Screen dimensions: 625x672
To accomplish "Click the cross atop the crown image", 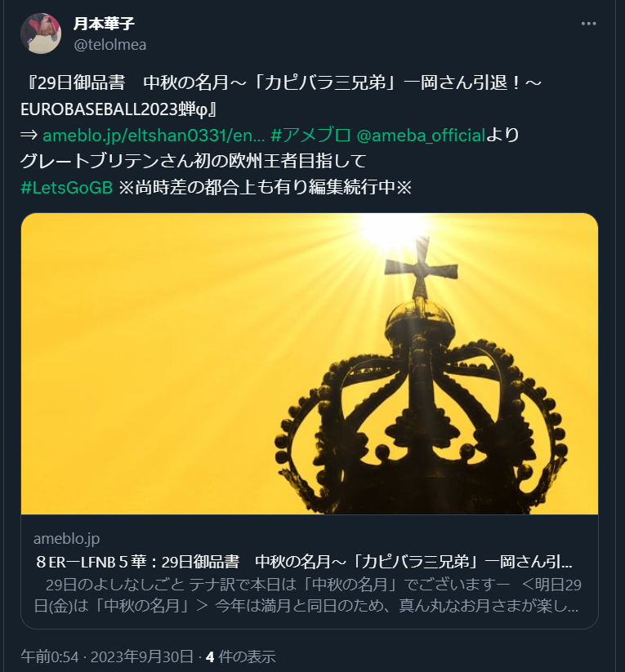I will (x=421, y=268).
